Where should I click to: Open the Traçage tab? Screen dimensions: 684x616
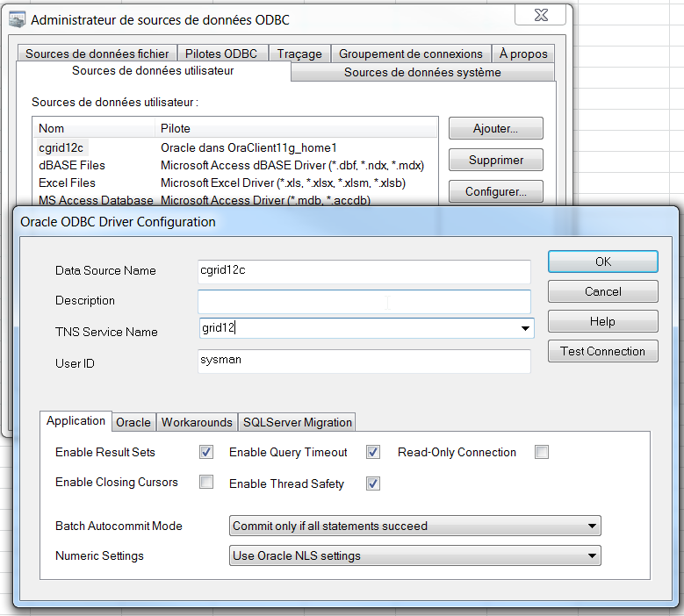pyautogui.click(x=299, y=54)
